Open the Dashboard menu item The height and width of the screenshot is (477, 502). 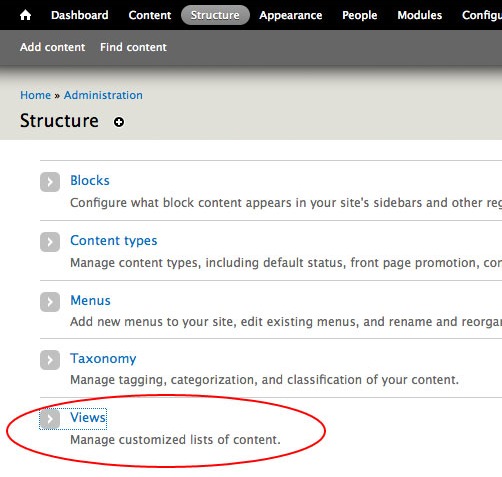[80, 15]
